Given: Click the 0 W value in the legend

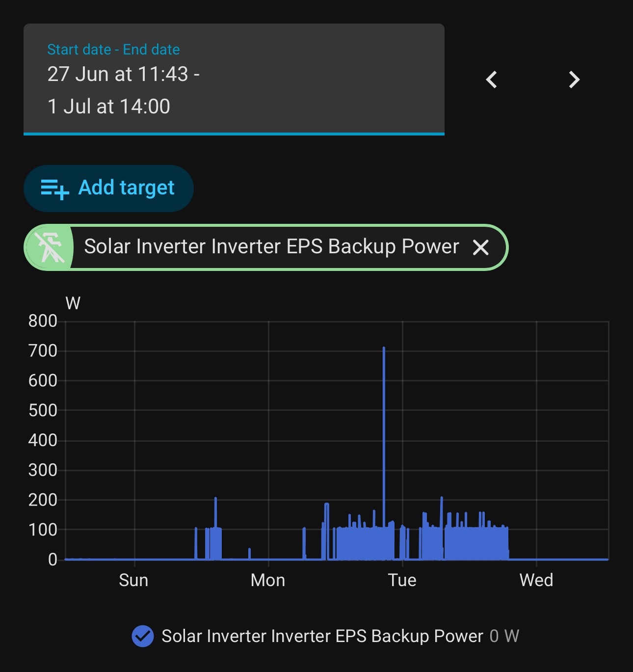Looking at the screenshot, I should click(x=504, y=636).
